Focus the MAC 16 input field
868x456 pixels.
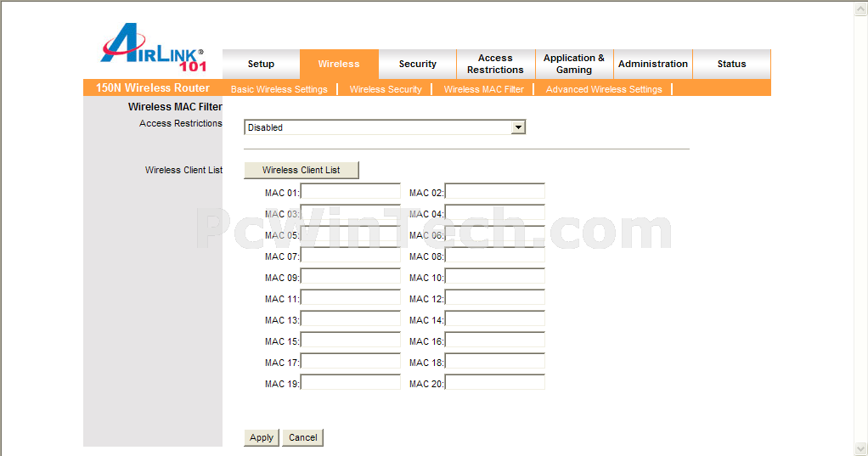tap(495, 340)
